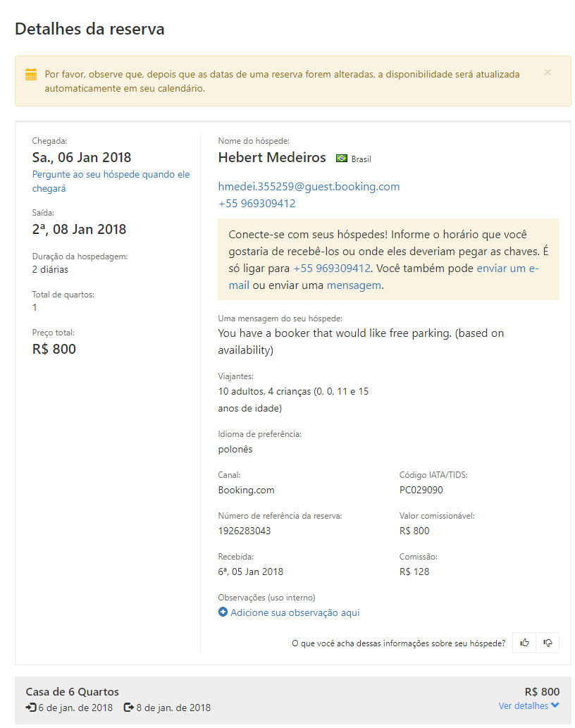The height and width of the screenshot is (728, 575).
Task: Click the guest name Hebert Medeiros
Action: click(272, 157)
